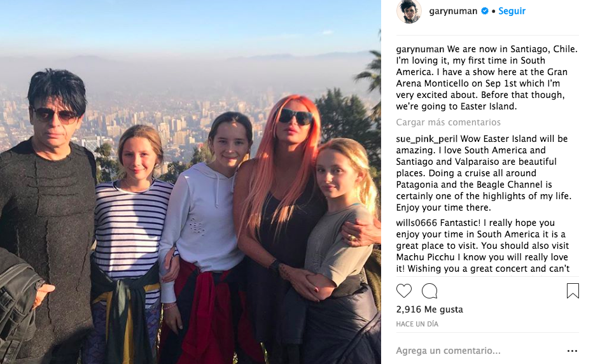Open garynuman username in the header

pos(453,11)
